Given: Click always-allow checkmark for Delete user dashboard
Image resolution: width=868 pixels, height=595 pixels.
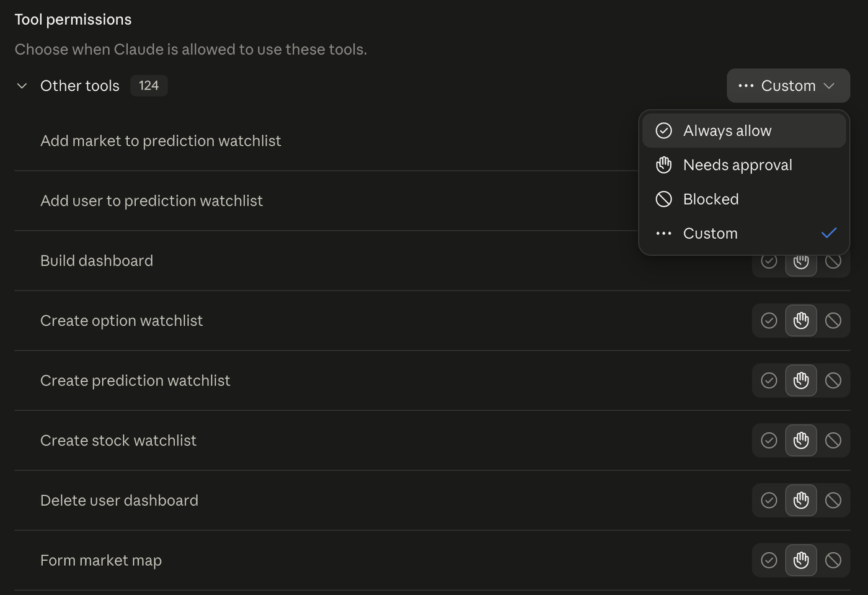Looking at the screenshot, I should (769, 500).
